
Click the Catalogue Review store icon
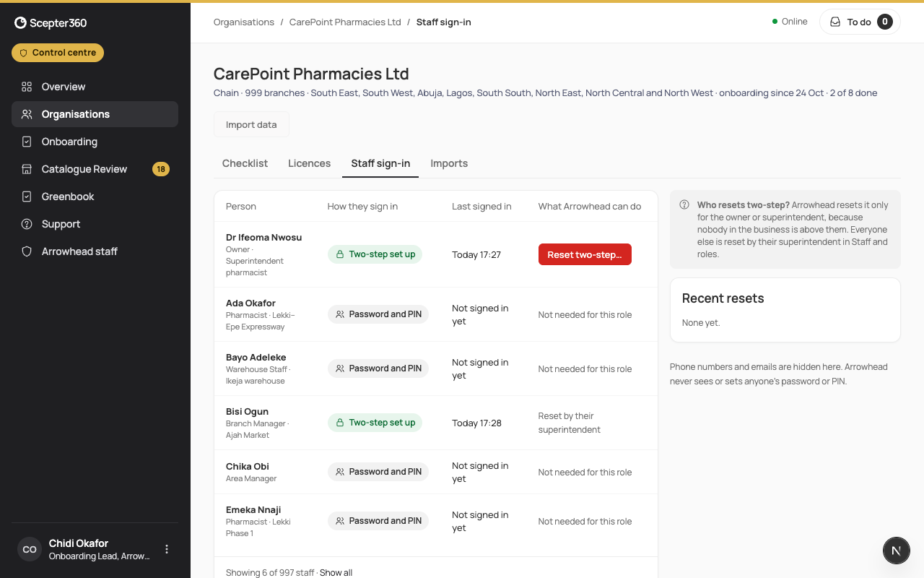(x=27, y=169)
